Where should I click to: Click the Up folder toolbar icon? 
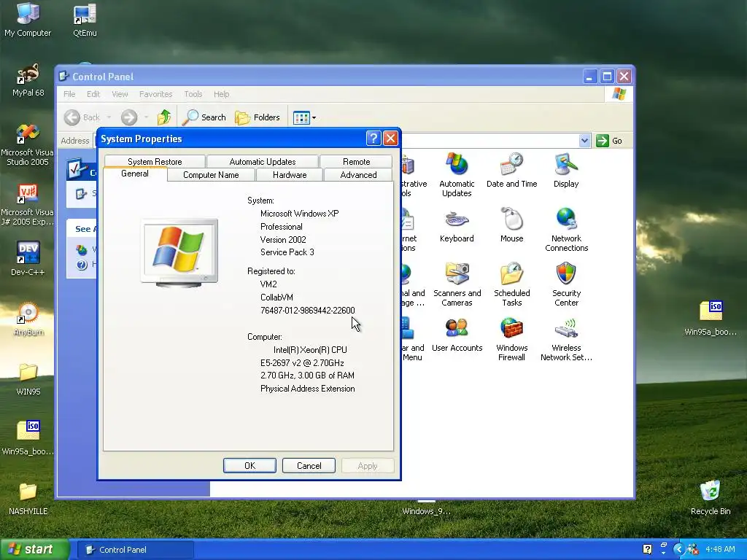pyautogui.click(x=164, y=117)
